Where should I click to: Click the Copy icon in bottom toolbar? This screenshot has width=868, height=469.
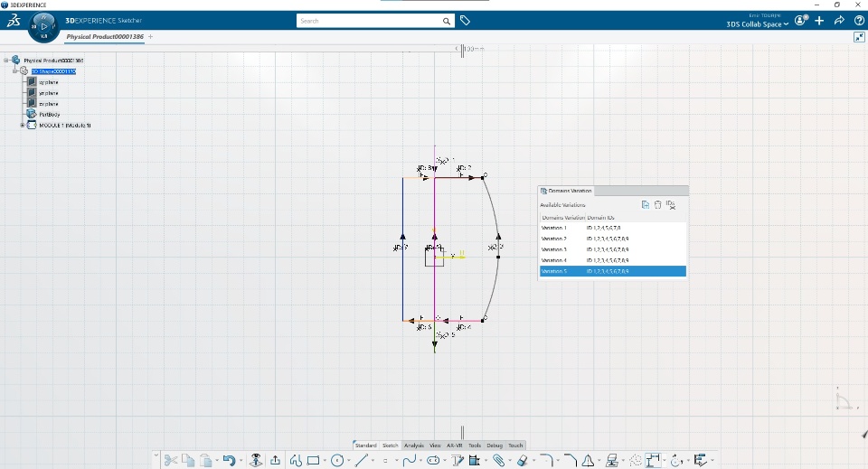[x=188, y=460]
